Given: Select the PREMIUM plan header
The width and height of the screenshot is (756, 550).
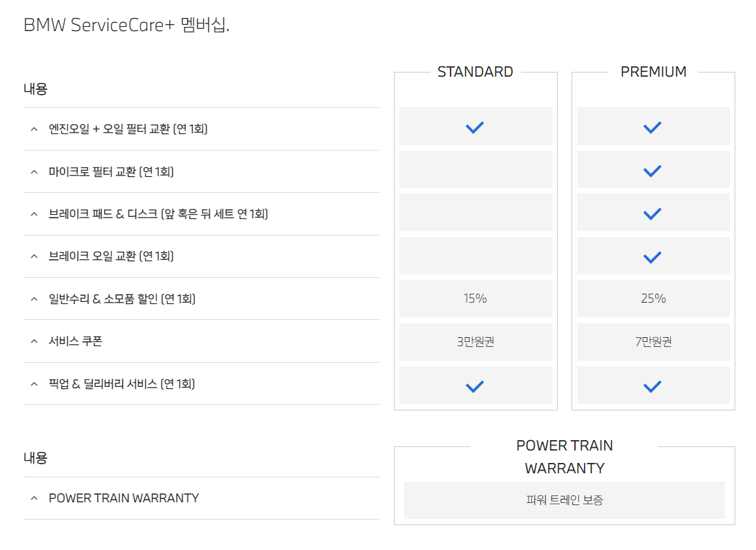Looking at the screenshot, I should pos(653,72).
